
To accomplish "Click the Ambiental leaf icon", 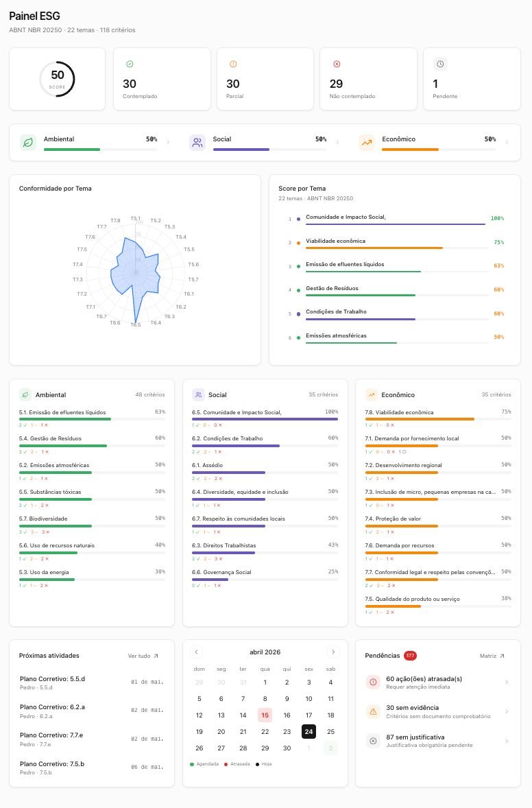I will 28,142.
